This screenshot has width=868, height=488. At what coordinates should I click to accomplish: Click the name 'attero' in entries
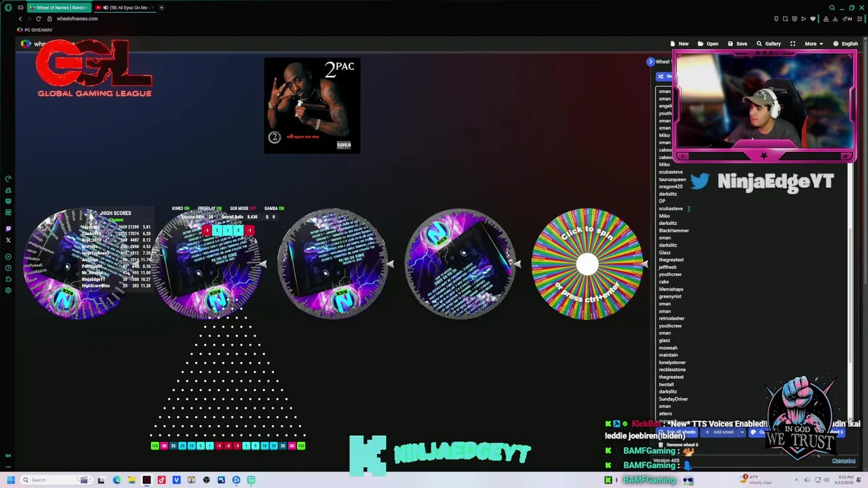point(665,413)
